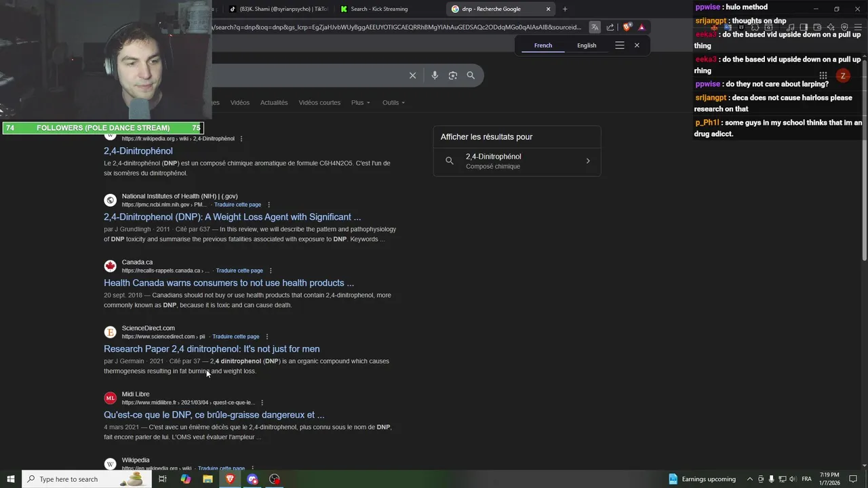868x488 pixels.
Task: Expand the Plus search filter dropdown
Action: pos(361,102)
